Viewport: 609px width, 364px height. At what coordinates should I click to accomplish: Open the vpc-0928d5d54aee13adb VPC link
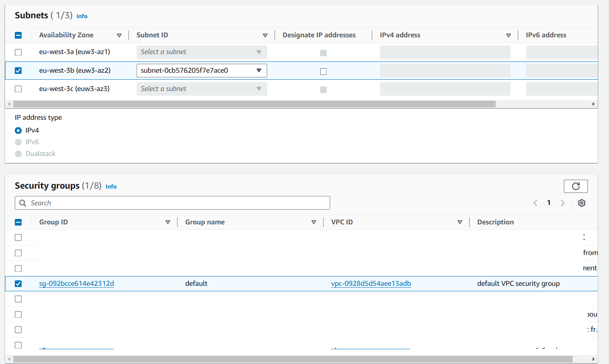click(371, 283)
